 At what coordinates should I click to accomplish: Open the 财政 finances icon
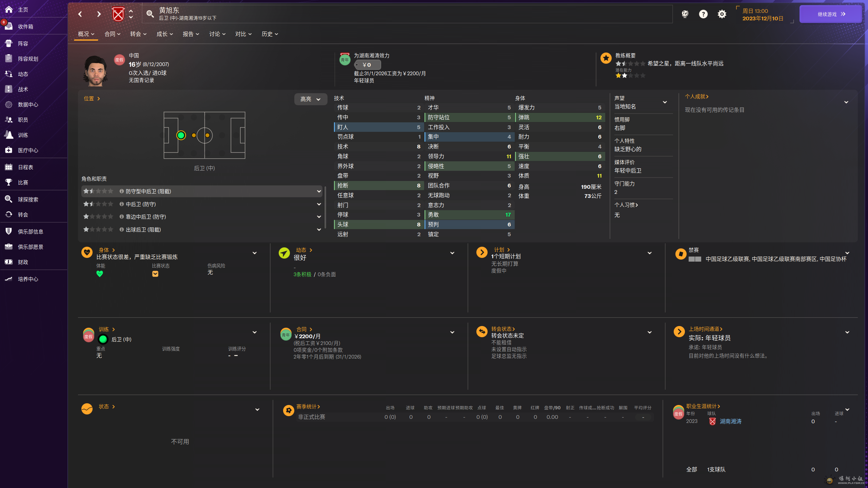click(9, 262)
